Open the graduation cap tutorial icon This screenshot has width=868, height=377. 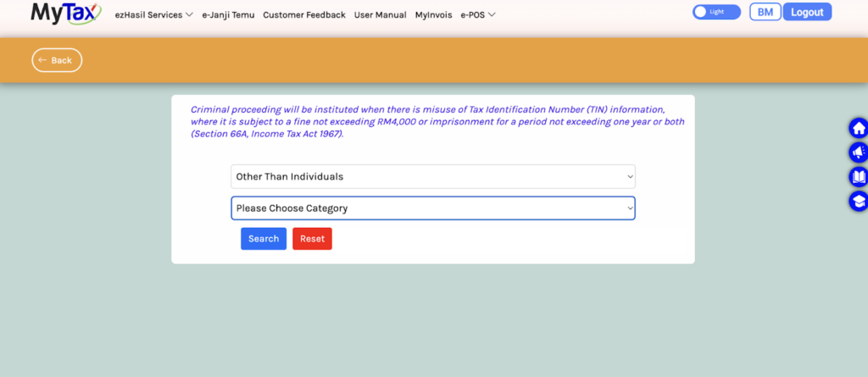coord(858,202)
